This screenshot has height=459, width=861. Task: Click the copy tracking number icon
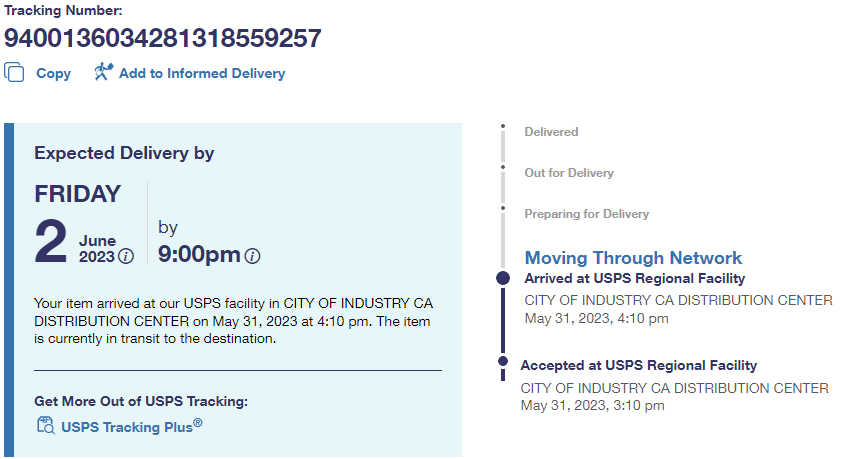[x=14, y=73]
